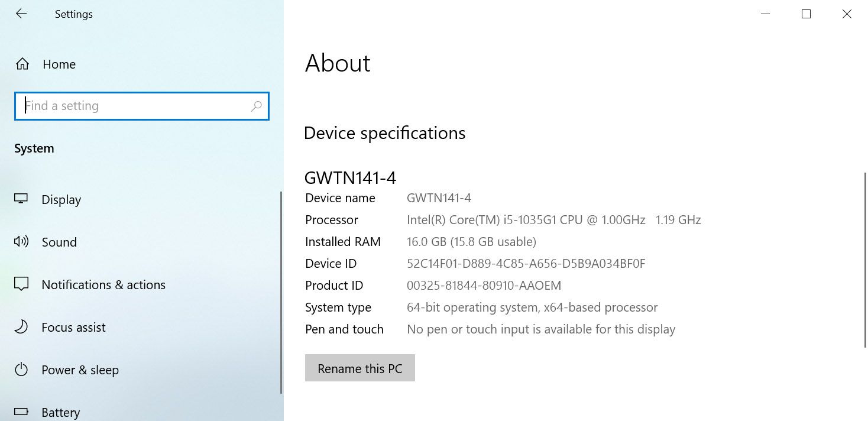Click the Focus assist moon icon

pyautogui.click(x=21, y=327)
